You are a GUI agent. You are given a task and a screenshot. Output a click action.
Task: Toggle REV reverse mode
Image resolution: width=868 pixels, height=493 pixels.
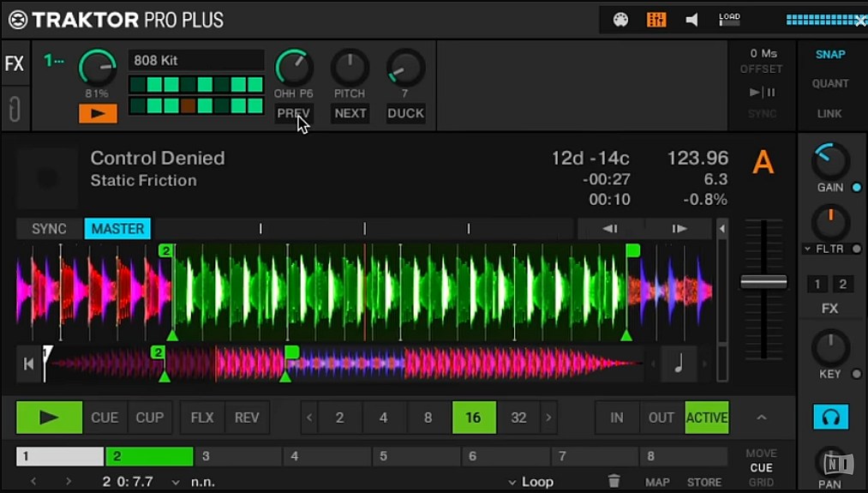pos(247,417)
